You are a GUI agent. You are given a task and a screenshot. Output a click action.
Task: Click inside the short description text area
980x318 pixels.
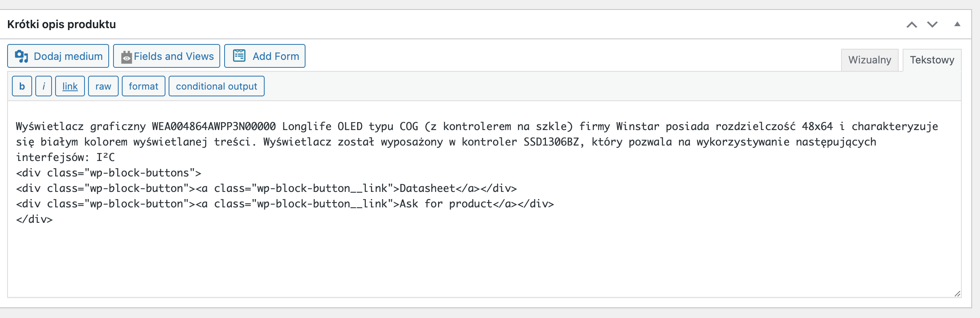484,199
